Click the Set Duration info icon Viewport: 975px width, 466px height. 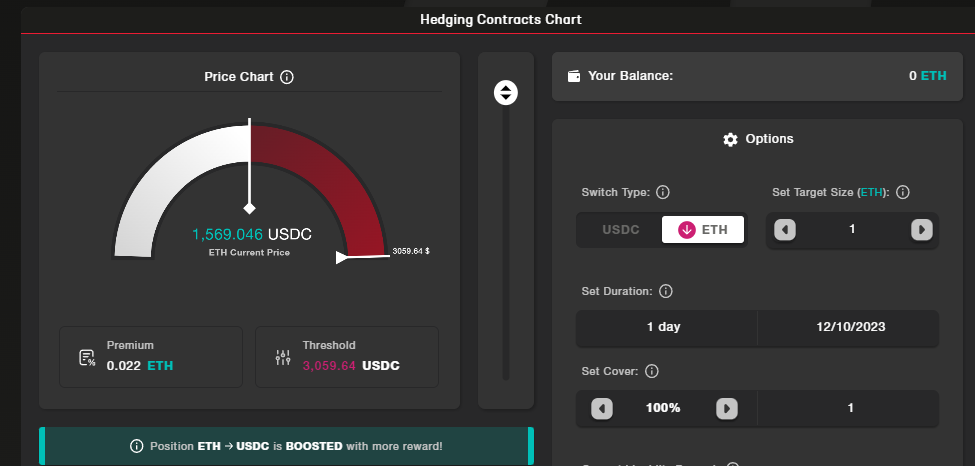tap(665, 291)
